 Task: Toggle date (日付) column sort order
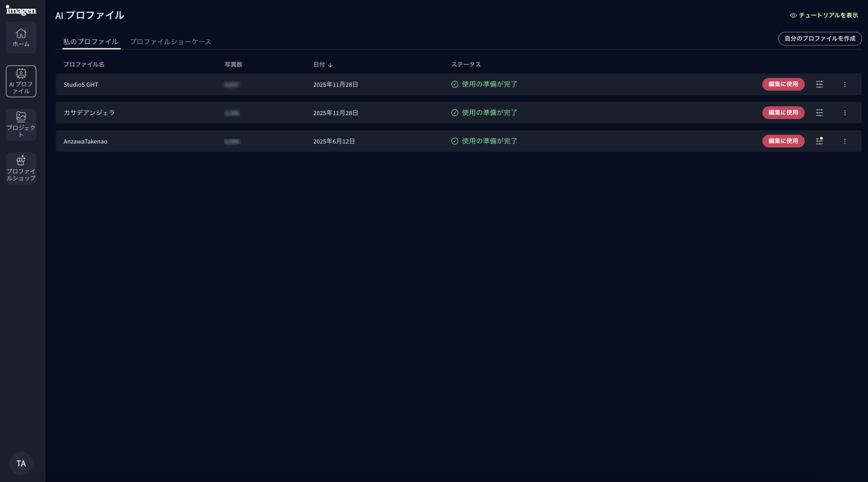(x=323, y=65)
